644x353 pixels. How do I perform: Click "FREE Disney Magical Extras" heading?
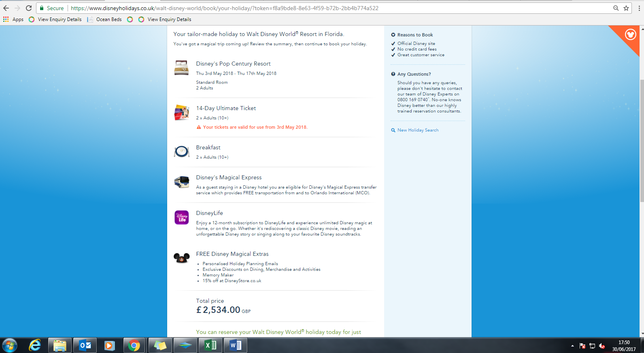pos(232,254)
